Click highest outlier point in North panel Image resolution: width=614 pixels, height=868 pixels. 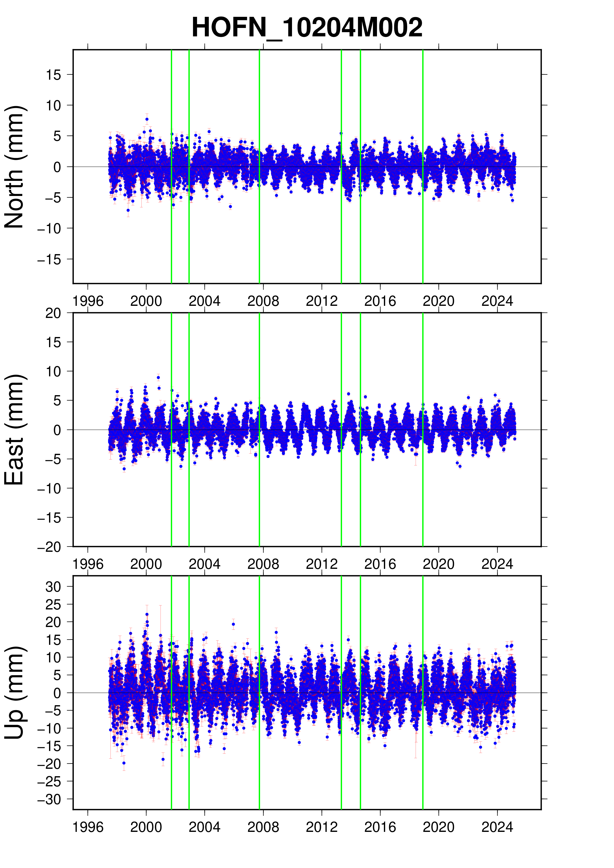(147, 119)
